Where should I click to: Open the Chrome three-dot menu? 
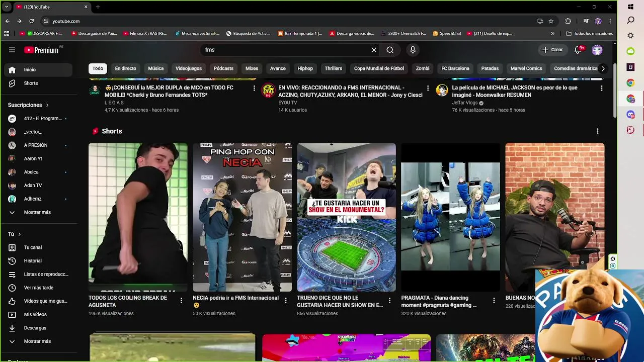coord(610,21)
